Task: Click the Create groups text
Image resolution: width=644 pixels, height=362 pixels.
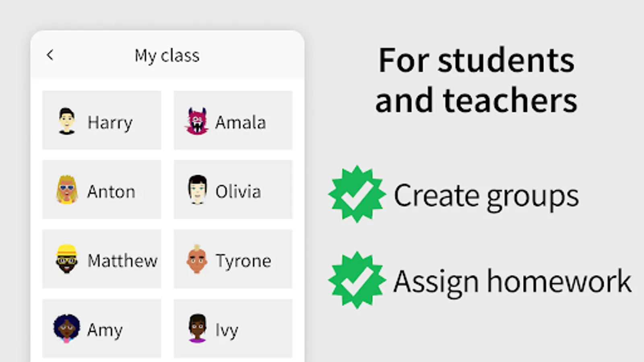Action: coord(486,196)
